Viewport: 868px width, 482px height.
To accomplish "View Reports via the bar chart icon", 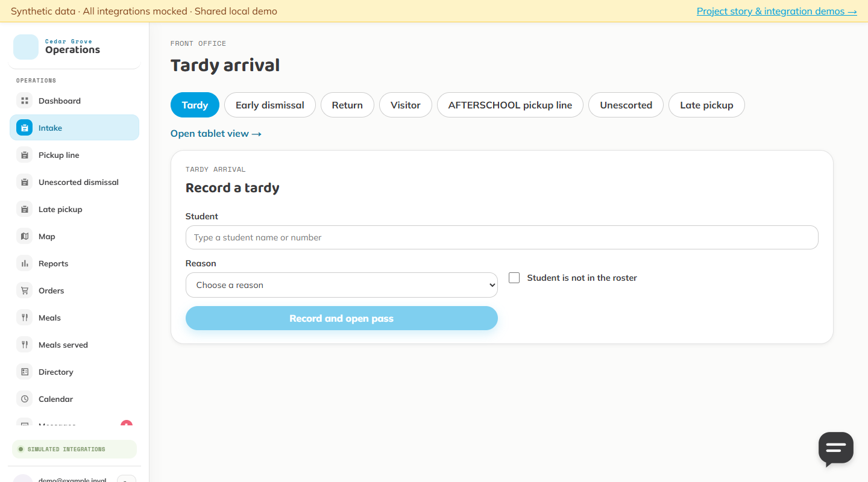I will 25,263.
